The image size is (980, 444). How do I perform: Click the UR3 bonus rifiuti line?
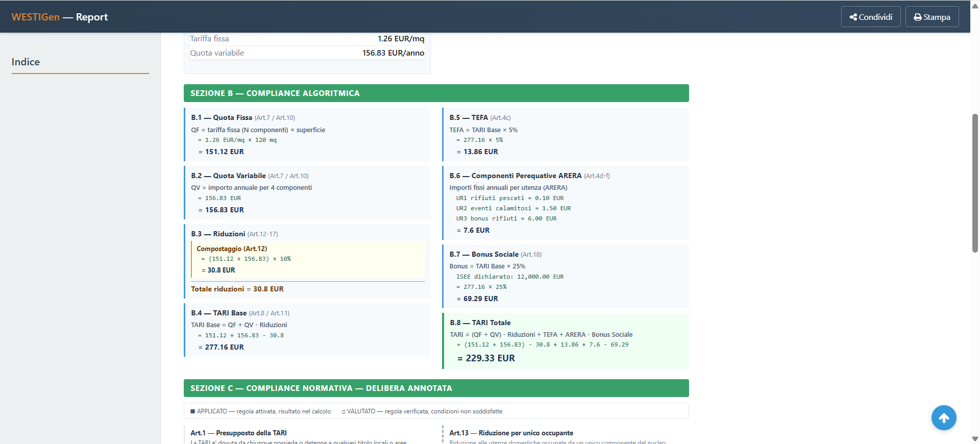[506, 218]
